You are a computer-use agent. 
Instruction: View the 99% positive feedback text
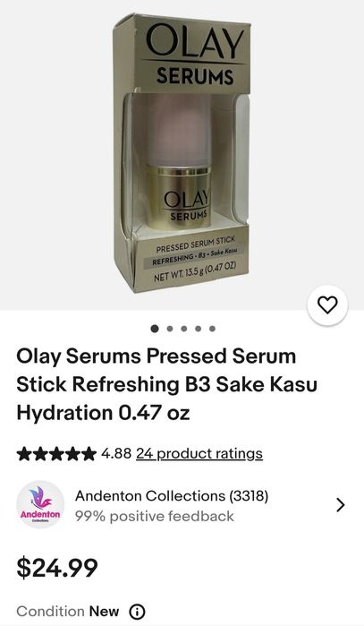coord(155,516)
